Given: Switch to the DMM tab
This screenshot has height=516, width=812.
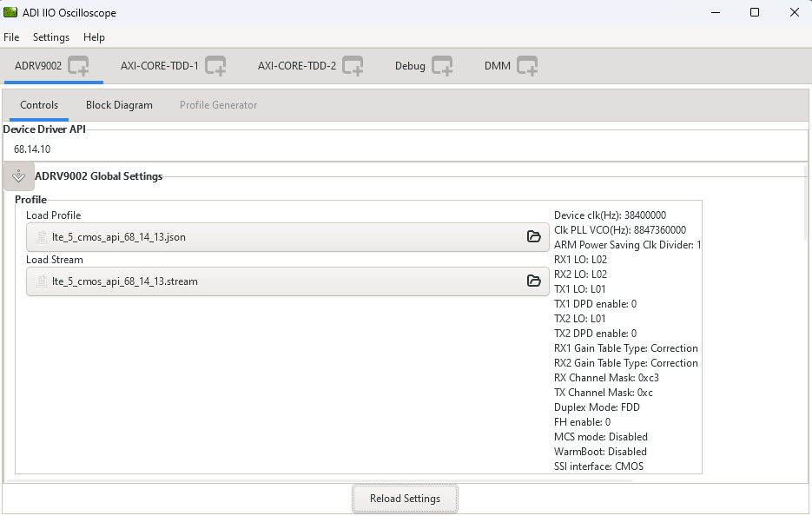Looking at the screenshot, I should point(497,66).
